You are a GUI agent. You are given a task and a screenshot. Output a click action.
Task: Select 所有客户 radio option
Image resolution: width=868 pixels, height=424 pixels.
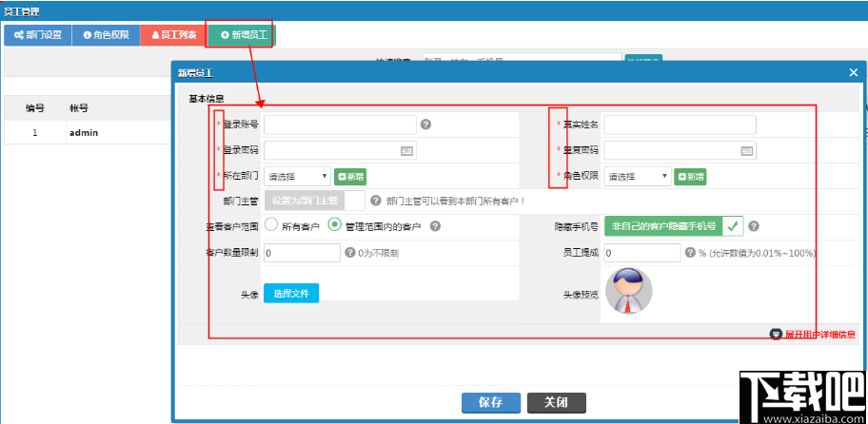(x=270, y=224)
